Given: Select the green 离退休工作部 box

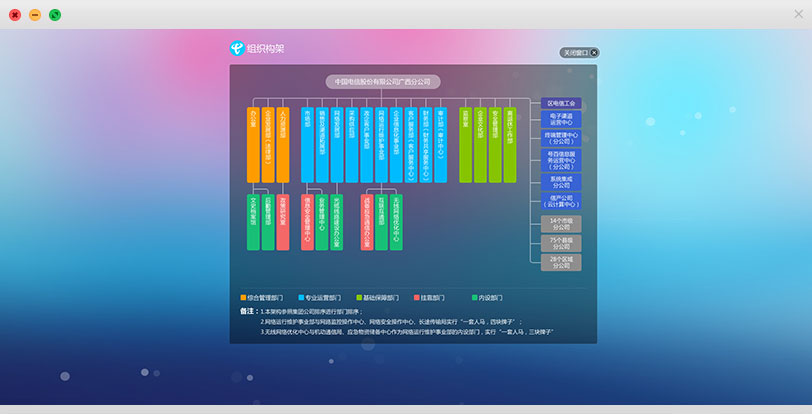Looking at the screenshot, I should tap(510, 145).
